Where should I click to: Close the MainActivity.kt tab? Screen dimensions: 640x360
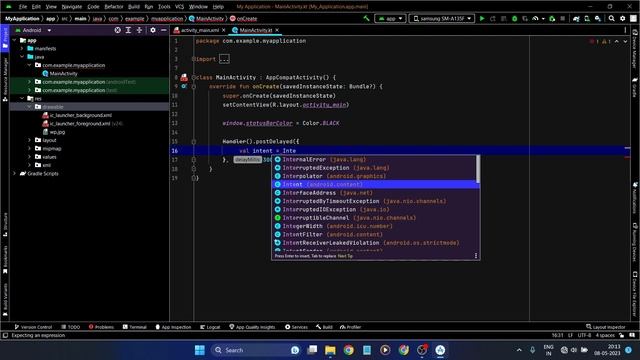[277, 30]
